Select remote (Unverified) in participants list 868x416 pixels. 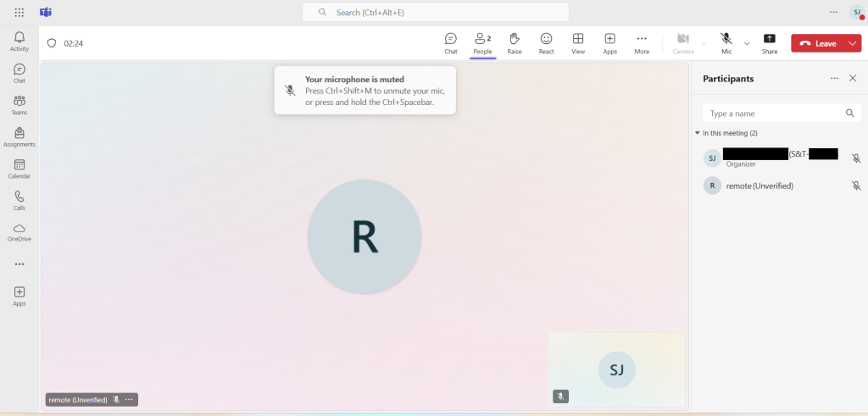pos(759,186)
